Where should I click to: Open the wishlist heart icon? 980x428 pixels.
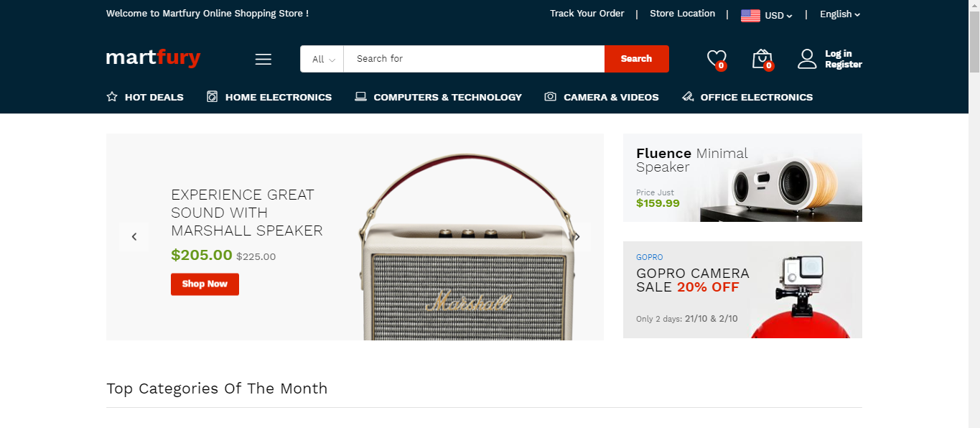coord(716,57)
